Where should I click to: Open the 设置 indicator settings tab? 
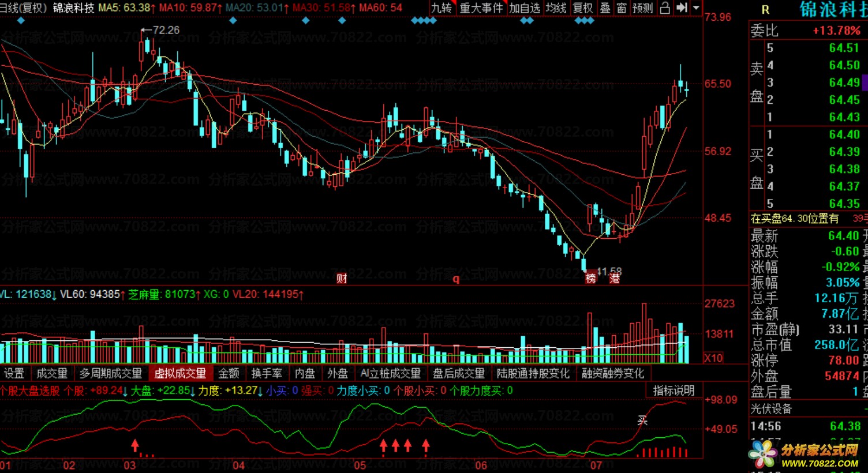tap(14, 373)
